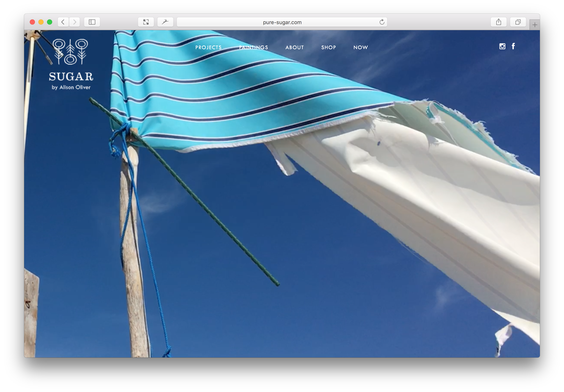Close the Safari window with the red button

pos(32,22)
